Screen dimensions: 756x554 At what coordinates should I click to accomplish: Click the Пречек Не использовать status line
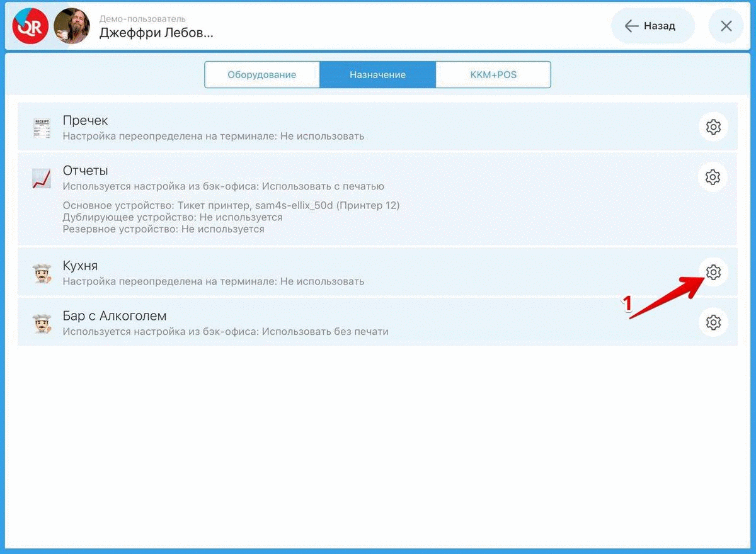[214, 136]
